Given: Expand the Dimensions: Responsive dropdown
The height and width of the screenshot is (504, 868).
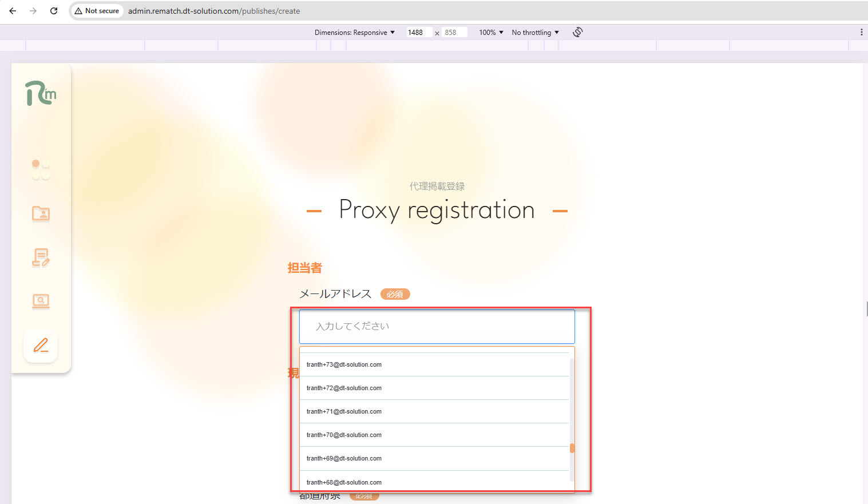Looking at the screenshot, I should click(x=354, y=33).
